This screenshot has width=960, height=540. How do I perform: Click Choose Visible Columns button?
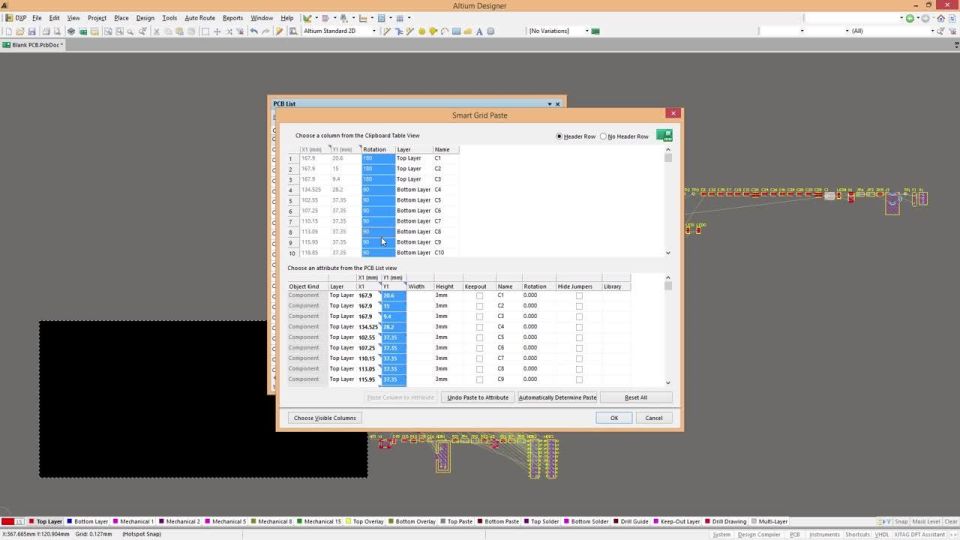pos(324,418)
